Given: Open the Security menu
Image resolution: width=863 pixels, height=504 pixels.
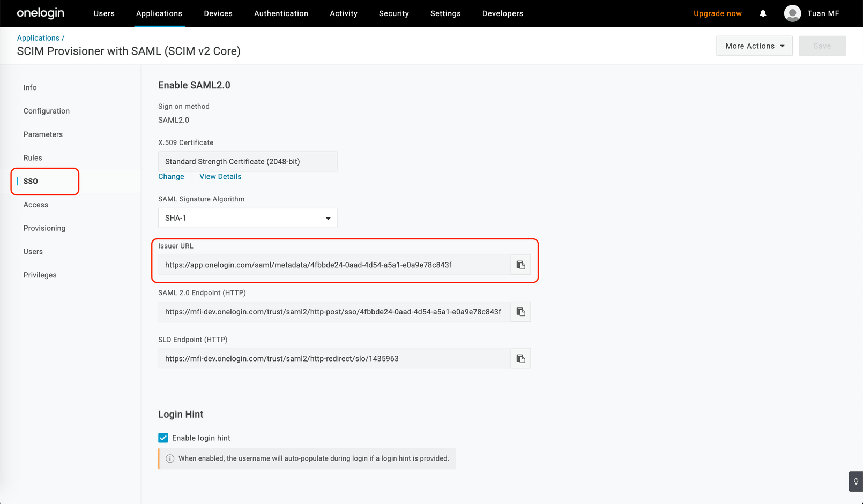Looking at the screenshot, I should tap(394, 13).
